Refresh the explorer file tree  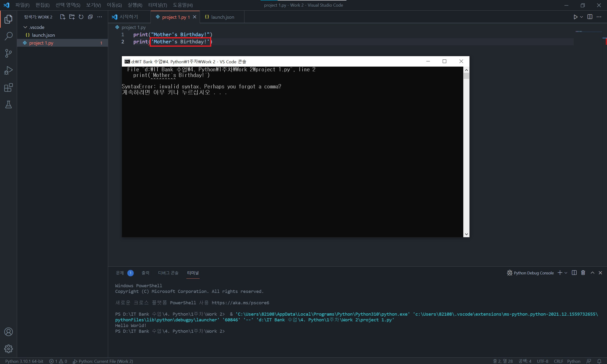pos(81,17)
